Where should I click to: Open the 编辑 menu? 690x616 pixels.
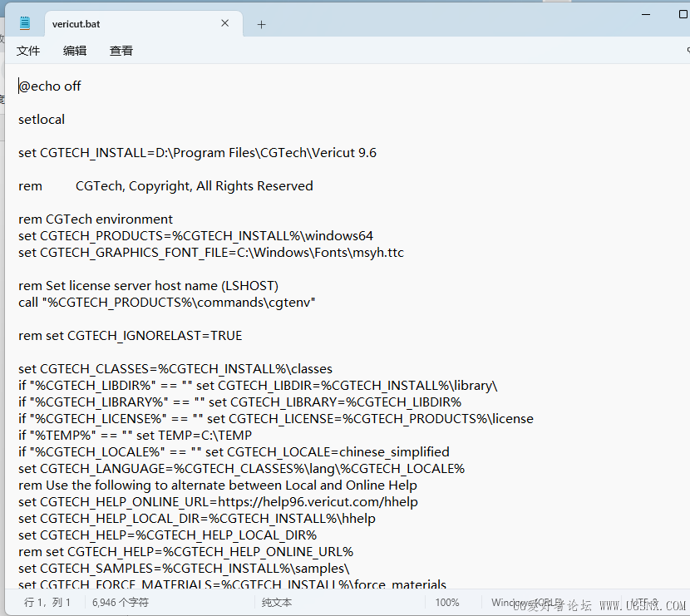[x=75, y=51]
